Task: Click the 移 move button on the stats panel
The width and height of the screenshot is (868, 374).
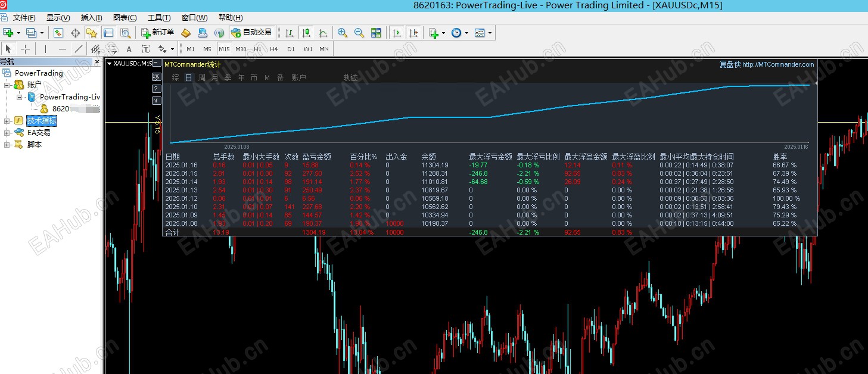Action: click(x=157, y=77)
